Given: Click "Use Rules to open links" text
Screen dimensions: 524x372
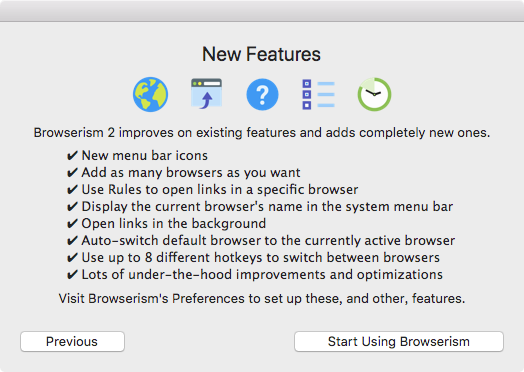Looking at the screenshot, I should pos(220,190).
